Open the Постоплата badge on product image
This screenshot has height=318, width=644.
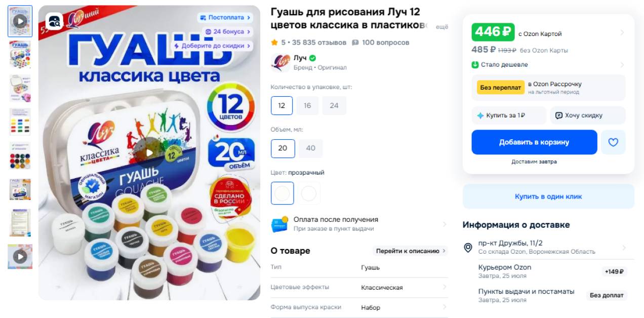225,17
